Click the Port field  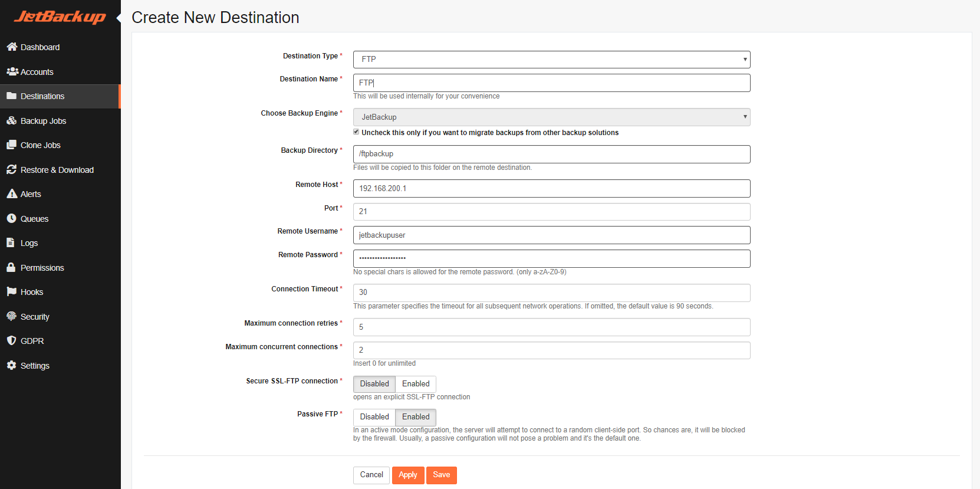(x=551, y=211)
